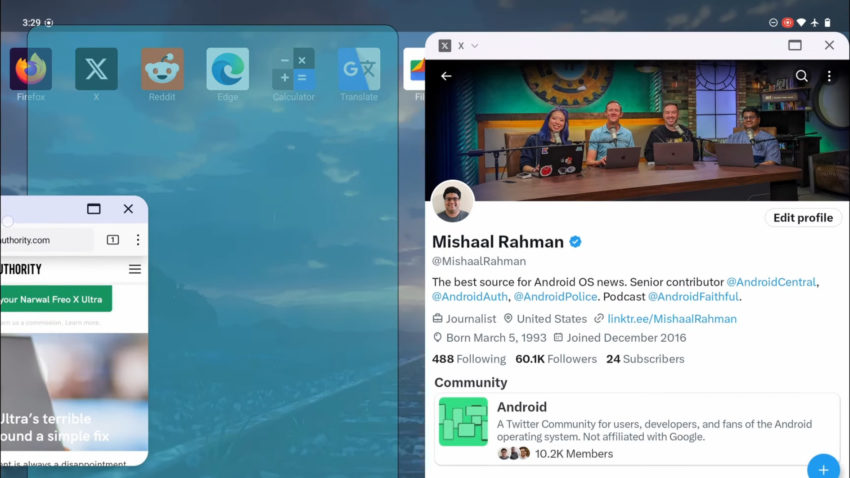View the 60.1K Followers list
This screenshot has width=850, height=478.
point(556,359)
